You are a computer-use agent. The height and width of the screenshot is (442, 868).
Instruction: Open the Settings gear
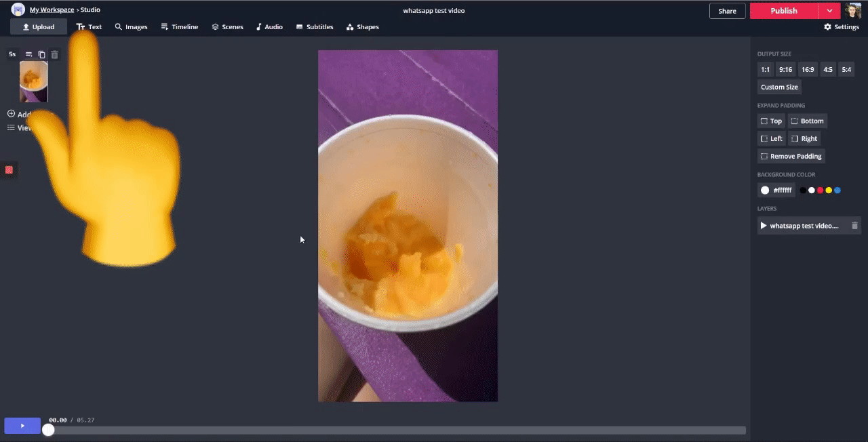click(x=842, y=27)
